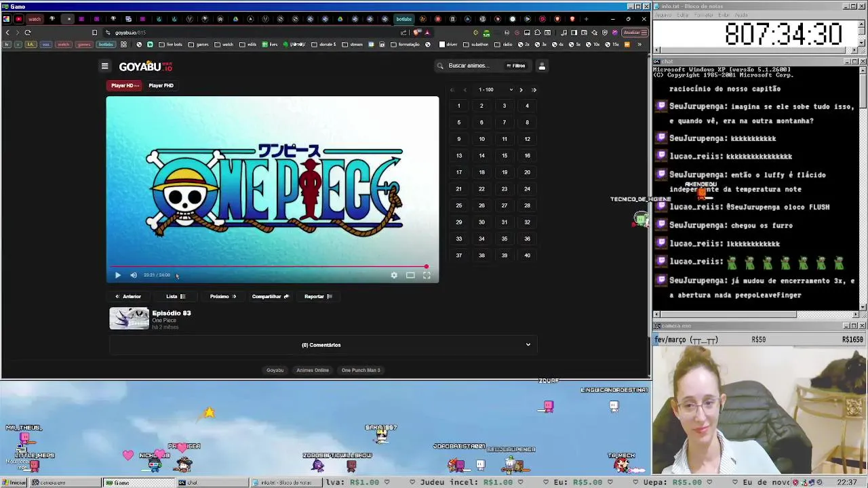
Task: Play the One Piece video
Action: pyautogui.click(x=118, y=275)
